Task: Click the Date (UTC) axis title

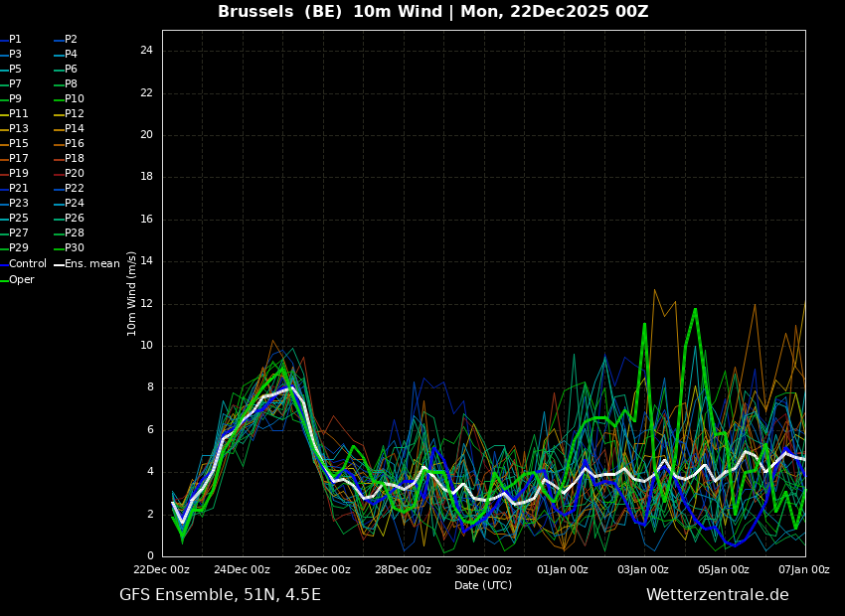Action: 483,585
